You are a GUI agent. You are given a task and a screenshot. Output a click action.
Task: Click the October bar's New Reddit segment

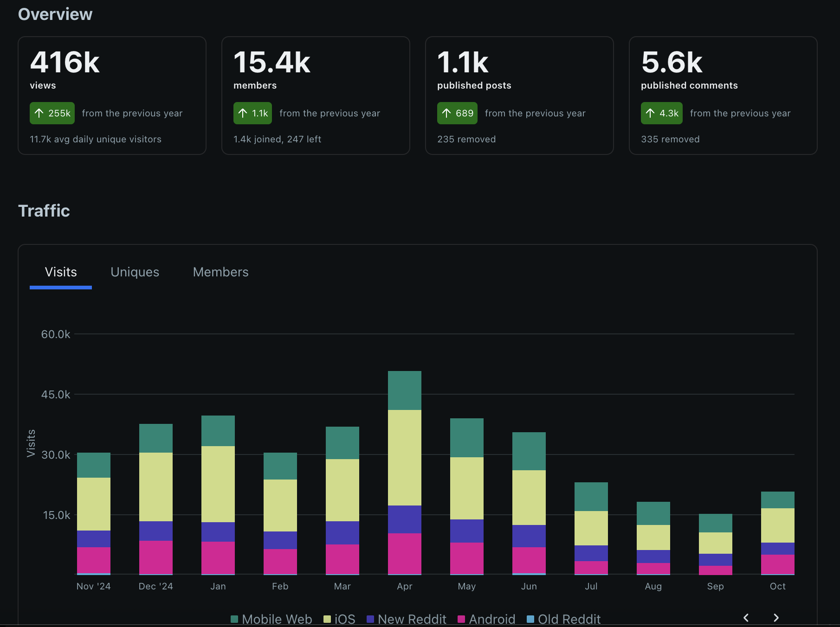tap(778, 548)
